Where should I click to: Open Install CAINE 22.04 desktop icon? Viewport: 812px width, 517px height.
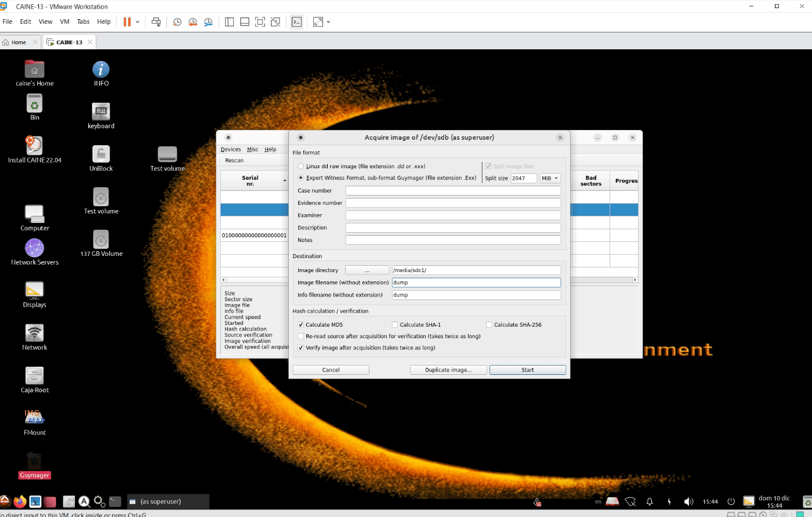tap(34, 150)
